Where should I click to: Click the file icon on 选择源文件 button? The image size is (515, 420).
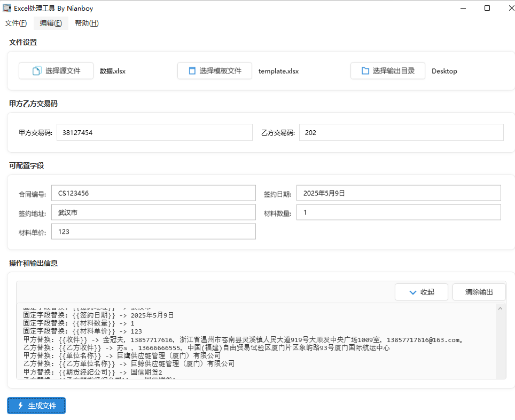pyautogui.click(x=37, y=71)
